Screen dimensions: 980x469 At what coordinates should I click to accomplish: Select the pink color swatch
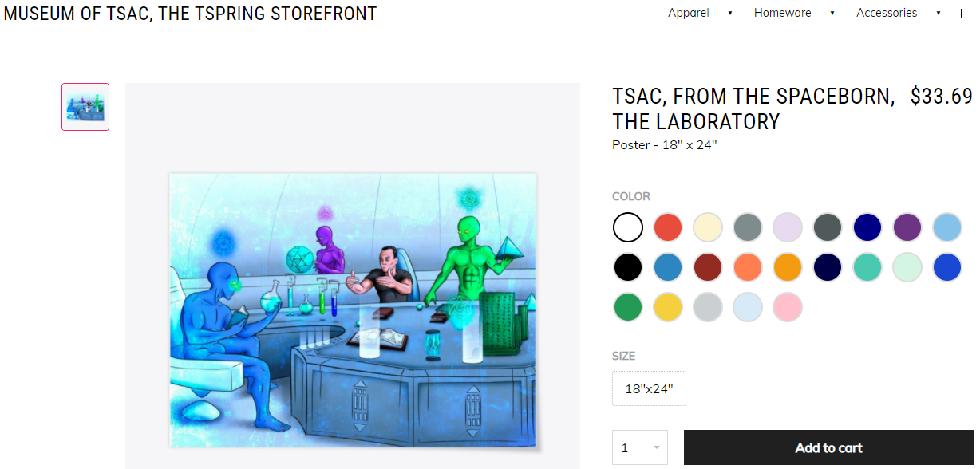[x=788, y=307]
